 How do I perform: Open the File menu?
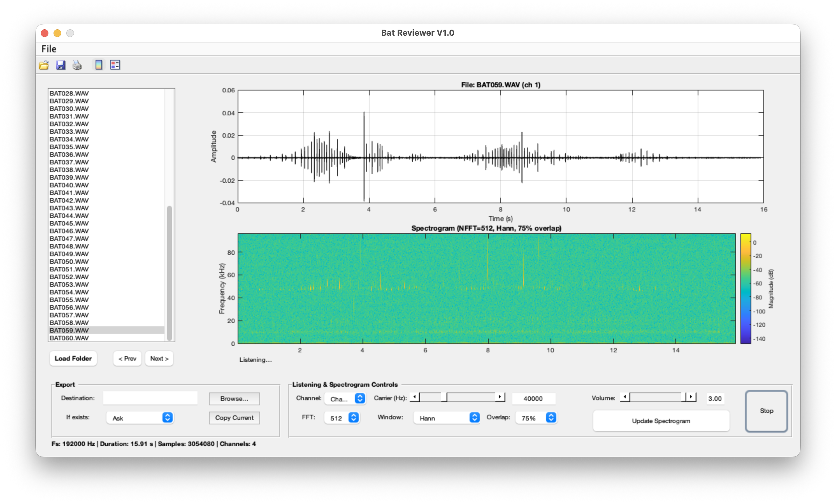click(48, 48)
